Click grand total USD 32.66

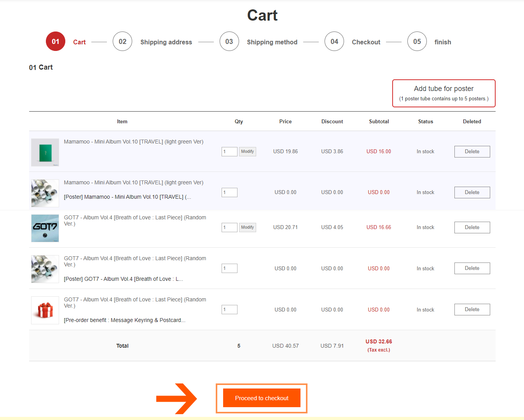(379, 341)
